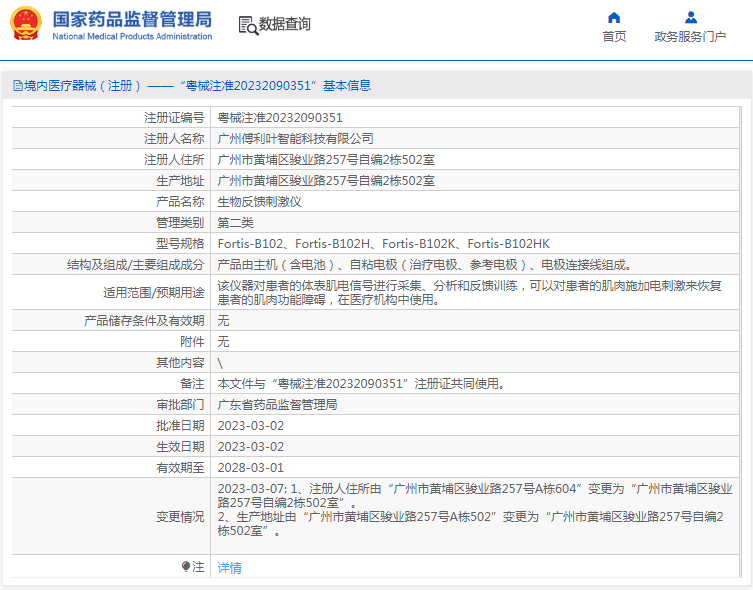
Task: Go to 首页 text link
Action: click(614, 36)
